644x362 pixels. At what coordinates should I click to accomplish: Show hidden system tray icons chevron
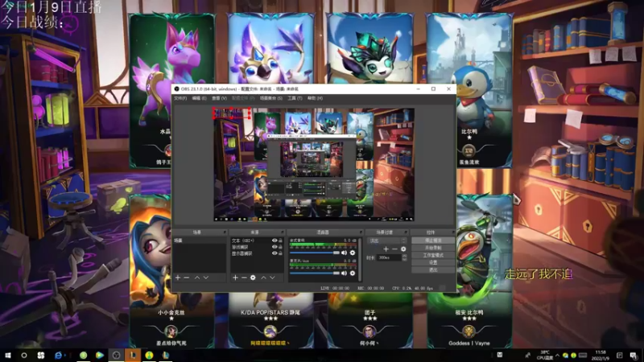tap(557, 356)
